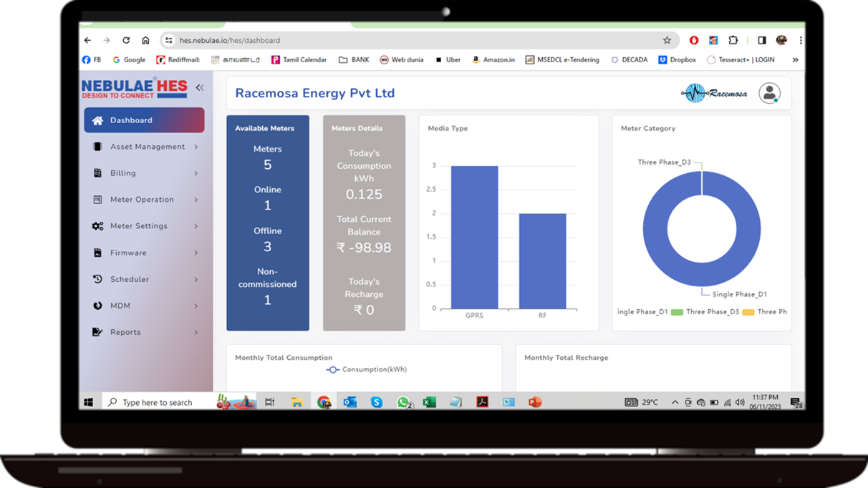
Task: Click the MDM refresh icon
Action: [97, 305]
